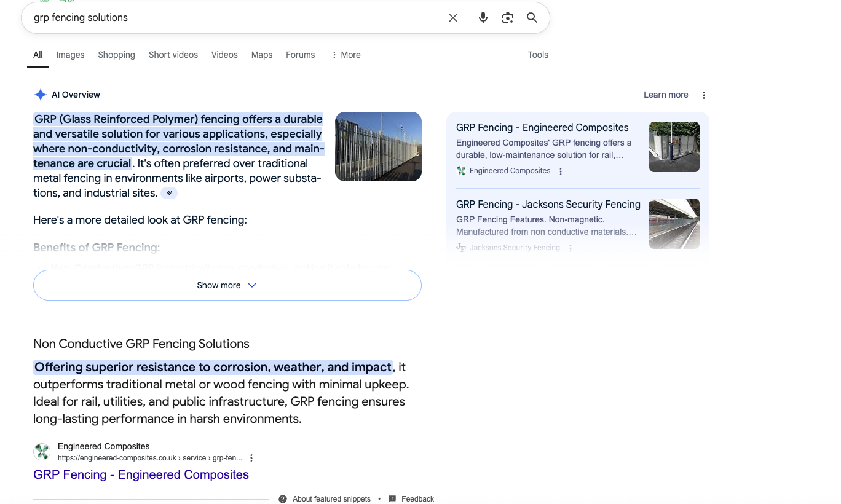Screen dimensions: 841x504
Task: Open the Tools search options
Action: click(538, 55)
